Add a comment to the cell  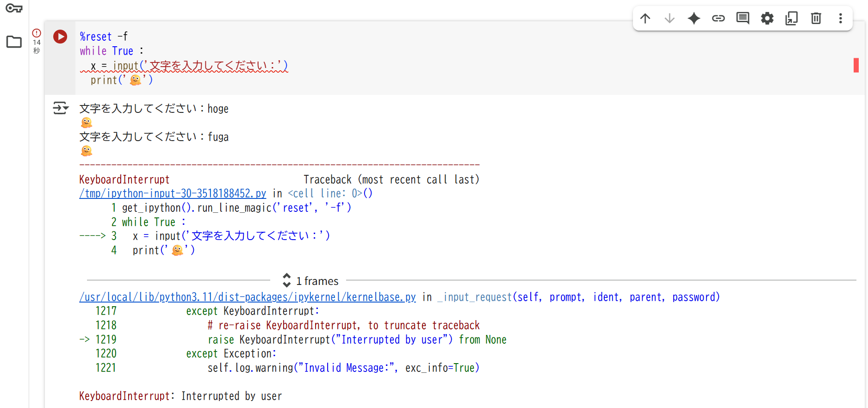pyautogui.click(x=743, y=19)
